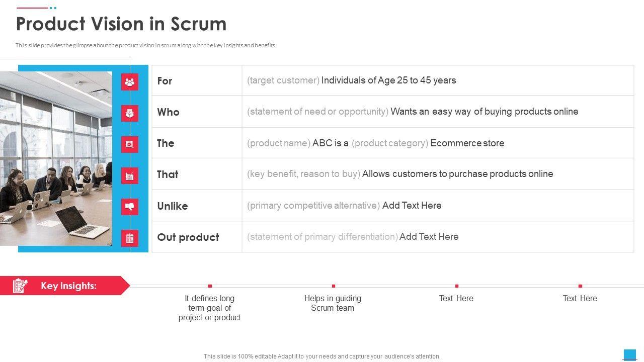
Task: Click the clipboard icon in Key Insights banner
Action: [x=20, y=286]
